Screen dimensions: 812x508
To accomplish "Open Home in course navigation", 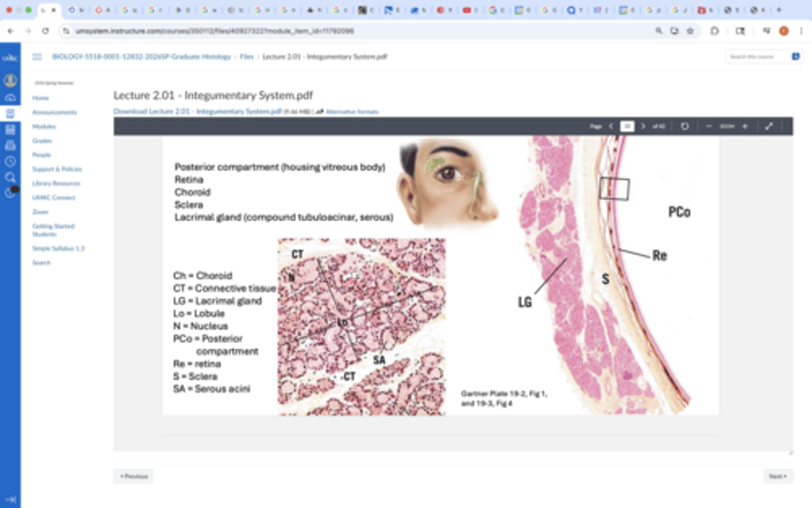I will (x=41, y=98).
